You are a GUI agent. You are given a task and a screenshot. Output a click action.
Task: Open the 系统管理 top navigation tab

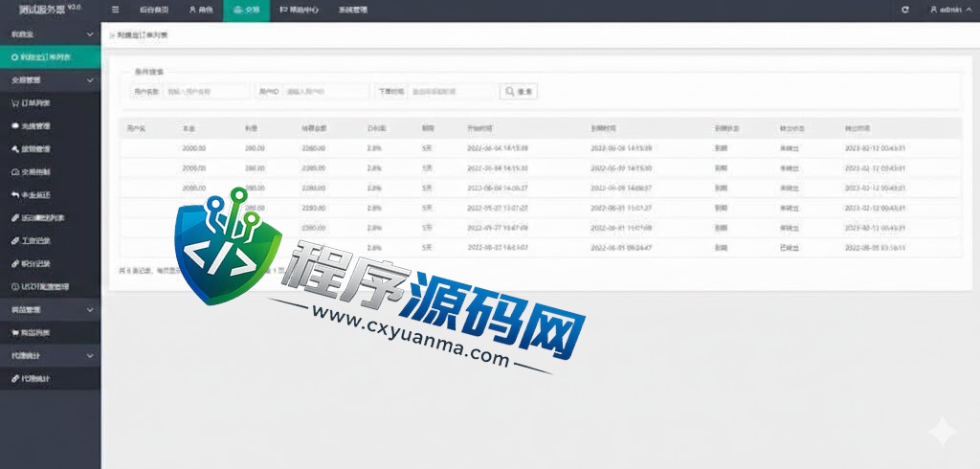tap(352, 10)
